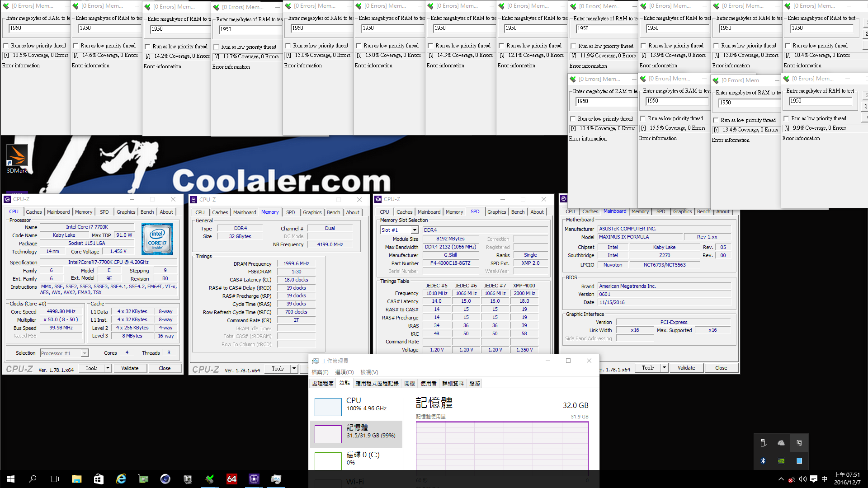Screen dimensions: 868x488
Task: Open Graphics tab in CPU-Z SPD window
Action: [x=496, y=212]
